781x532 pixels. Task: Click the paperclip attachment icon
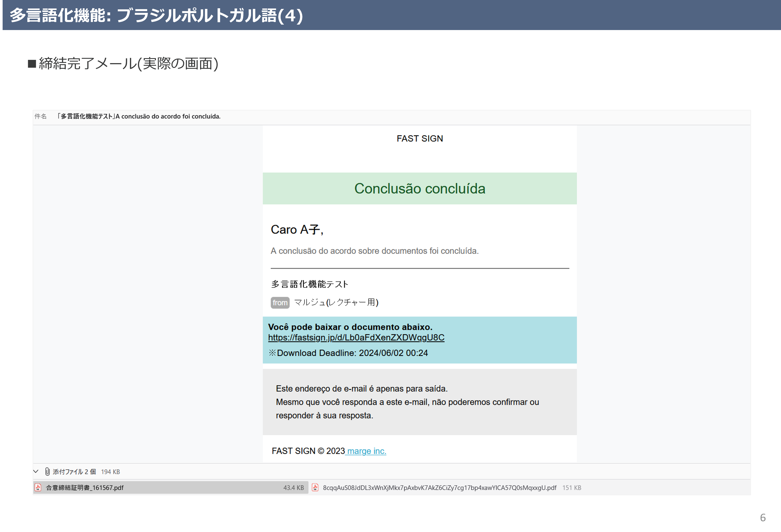point(47,471)
